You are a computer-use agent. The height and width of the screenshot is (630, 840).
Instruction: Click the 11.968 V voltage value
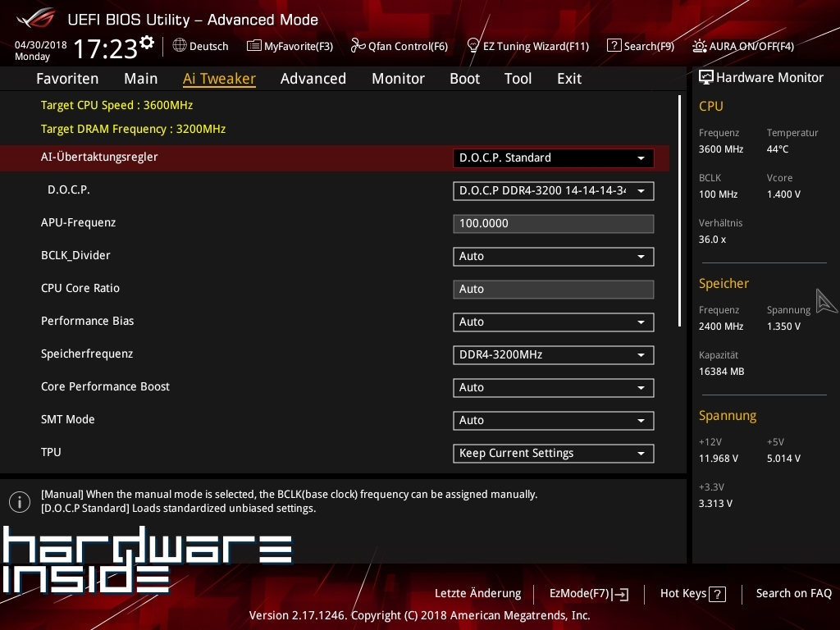point(719,459)
